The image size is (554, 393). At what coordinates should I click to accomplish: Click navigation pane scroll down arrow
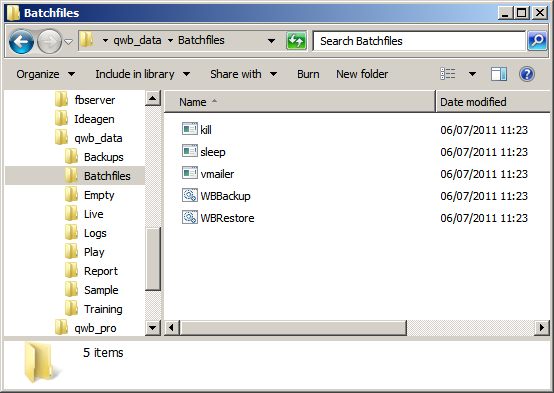click(153, 328)
